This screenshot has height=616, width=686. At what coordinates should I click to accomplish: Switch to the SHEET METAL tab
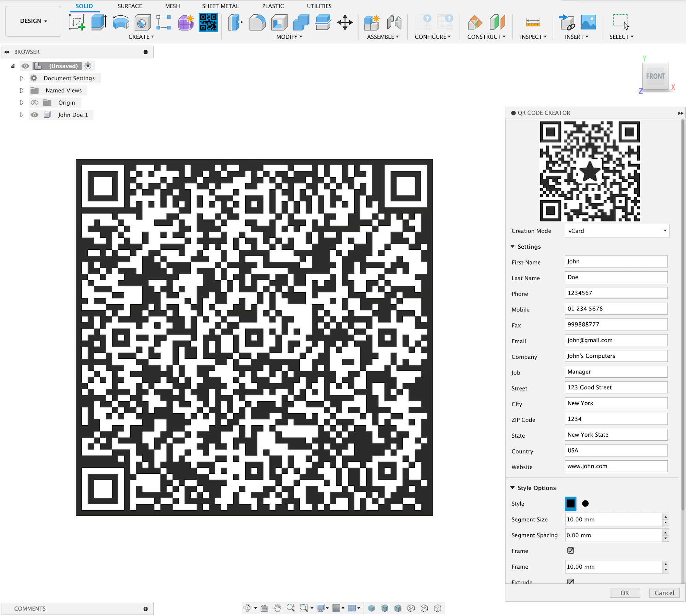[220, 6]
